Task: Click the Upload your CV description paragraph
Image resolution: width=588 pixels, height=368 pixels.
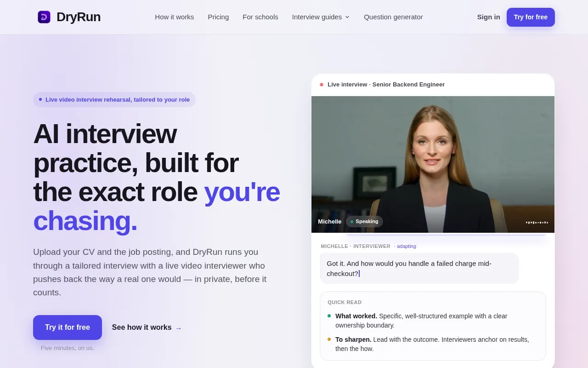Action: click(x=150, y=272)
